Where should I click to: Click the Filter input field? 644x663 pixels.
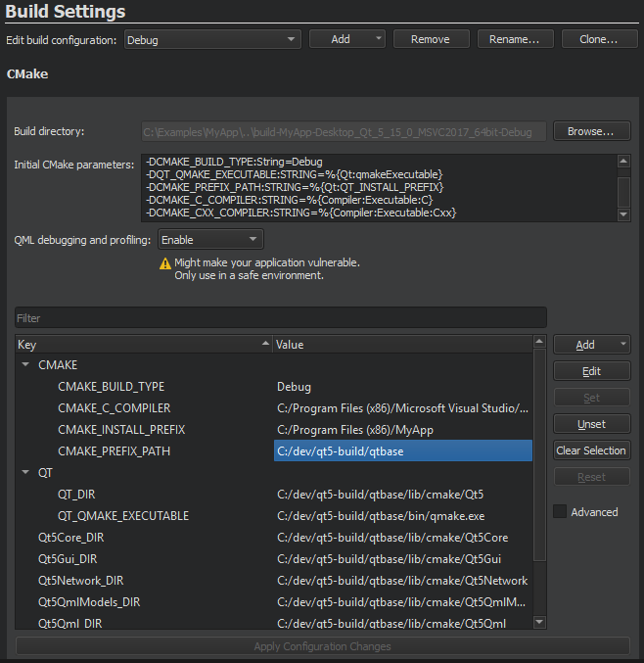[x=280, y=318]
